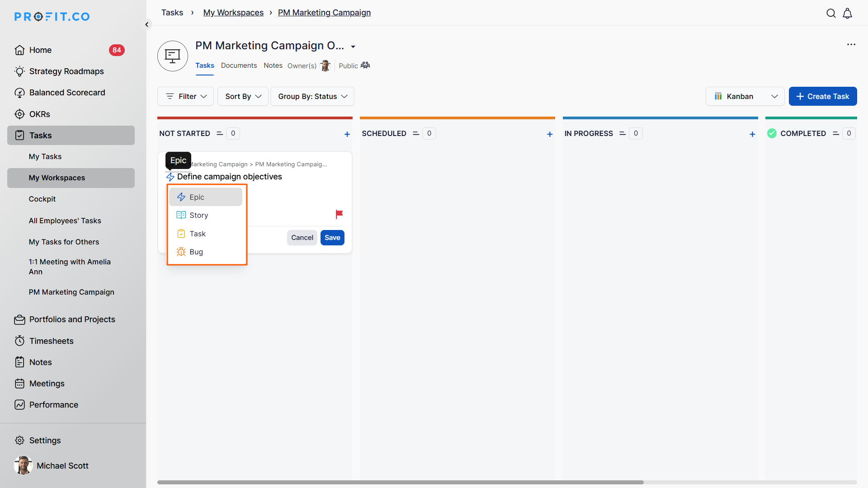
Task: Add task with plus in Scheduled column
Action: (x=550, y=134)
